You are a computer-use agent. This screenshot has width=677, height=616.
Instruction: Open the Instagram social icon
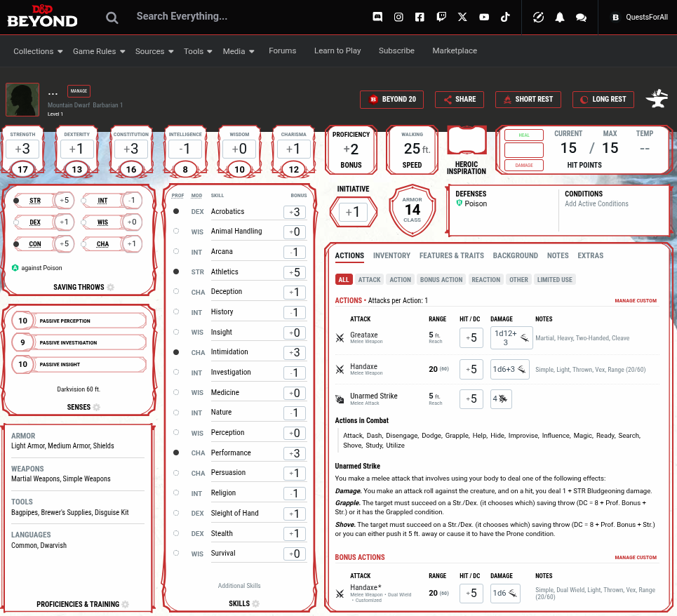pos(398,17)
